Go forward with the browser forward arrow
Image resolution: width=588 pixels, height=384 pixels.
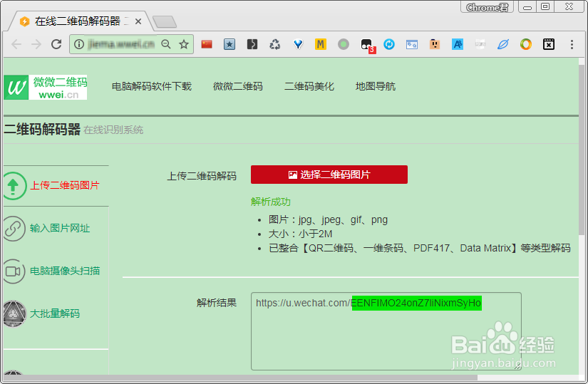click(36, 44)
